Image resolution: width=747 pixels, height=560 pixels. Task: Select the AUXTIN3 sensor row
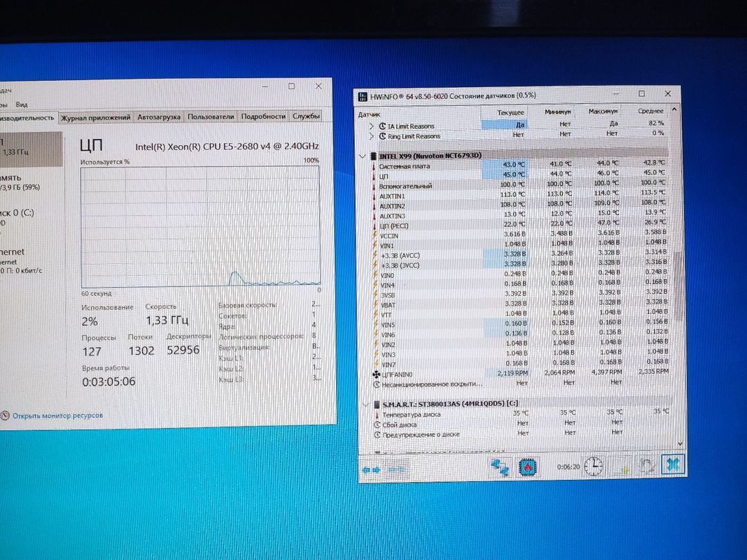click(519, 215)
